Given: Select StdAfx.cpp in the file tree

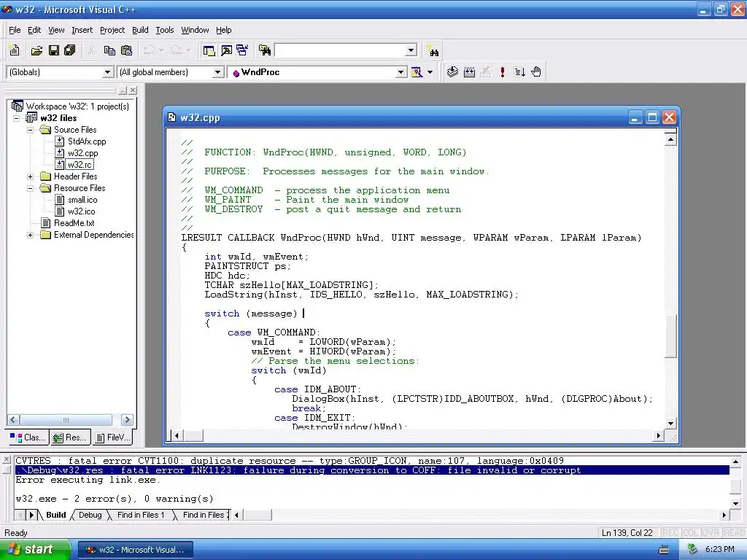Looking at the screenshot, I should pyautogui.click(x=87, y=141).
